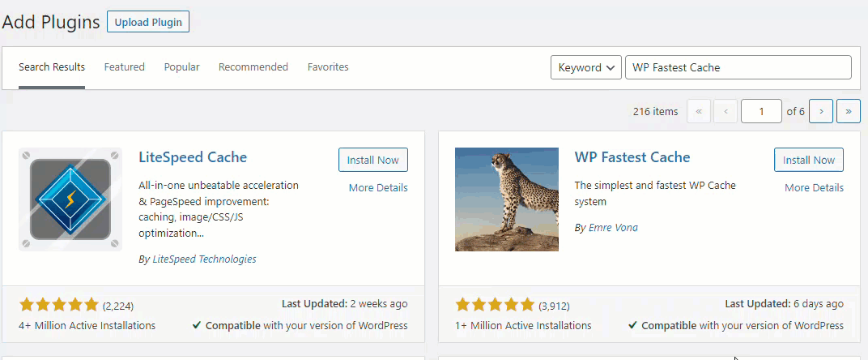Switch to the Featured tab

pyautogui.click(x=125, y=67)
